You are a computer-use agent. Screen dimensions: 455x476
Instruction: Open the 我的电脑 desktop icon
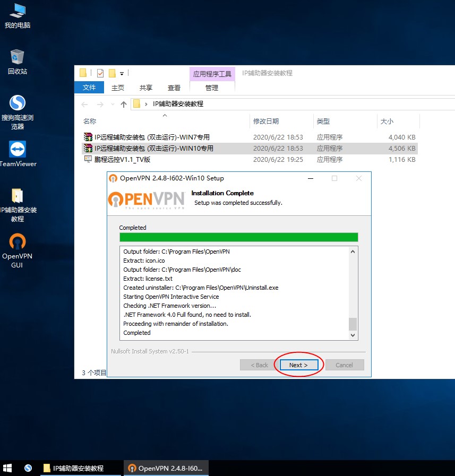18,16
